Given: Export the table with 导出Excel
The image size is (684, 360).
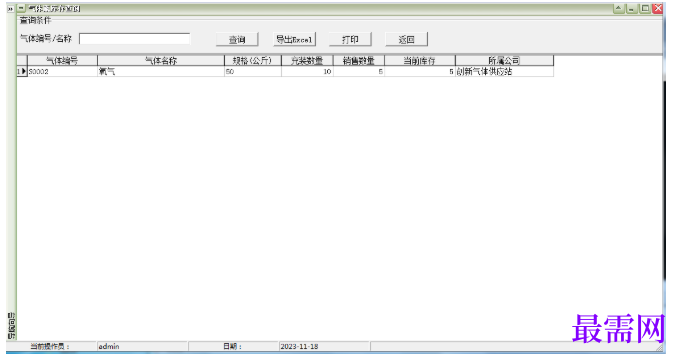Looking at the screenshot, I should pyautogui.click(x=294, y=39).
